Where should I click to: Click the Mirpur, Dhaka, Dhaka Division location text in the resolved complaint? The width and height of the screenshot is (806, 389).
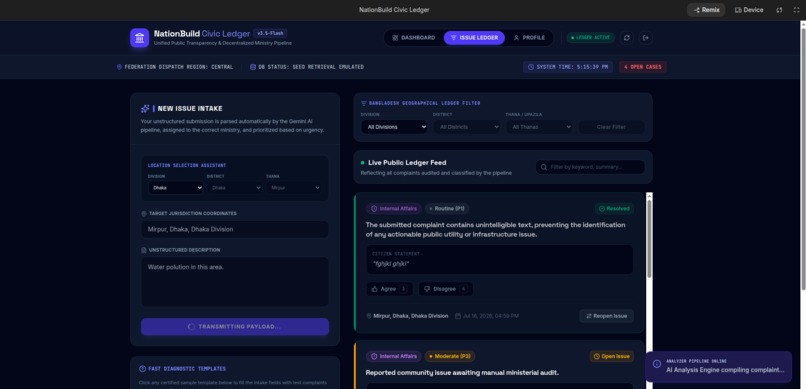tap(411, 316)
